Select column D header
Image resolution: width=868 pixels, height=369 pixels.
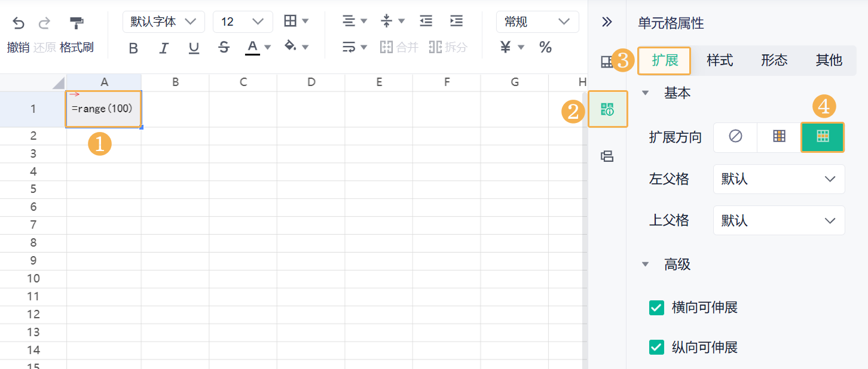tap(311, 82)
